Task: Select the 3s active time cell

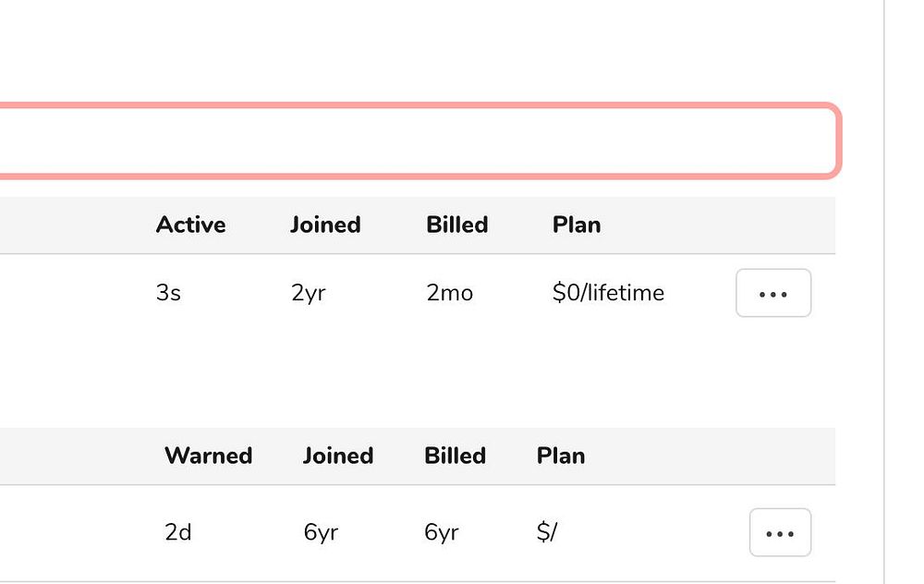Action: (x=168, y=294)
